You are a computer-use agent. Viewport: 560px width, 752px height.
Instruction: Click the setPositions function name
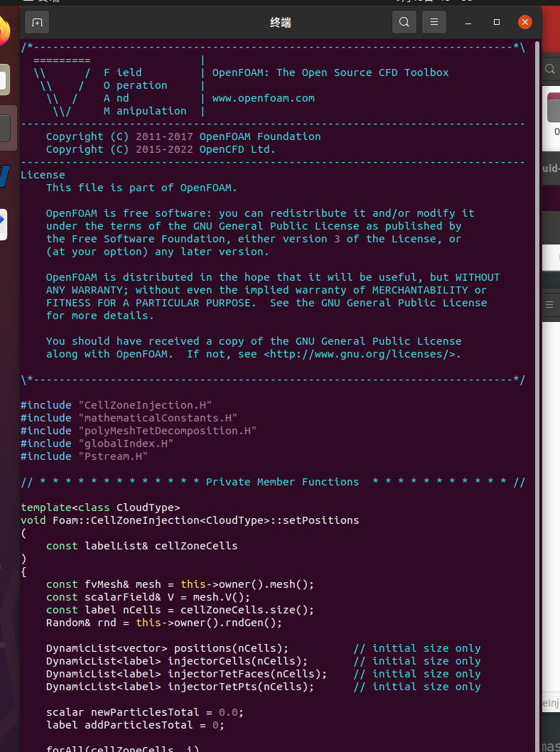point(321,520)
